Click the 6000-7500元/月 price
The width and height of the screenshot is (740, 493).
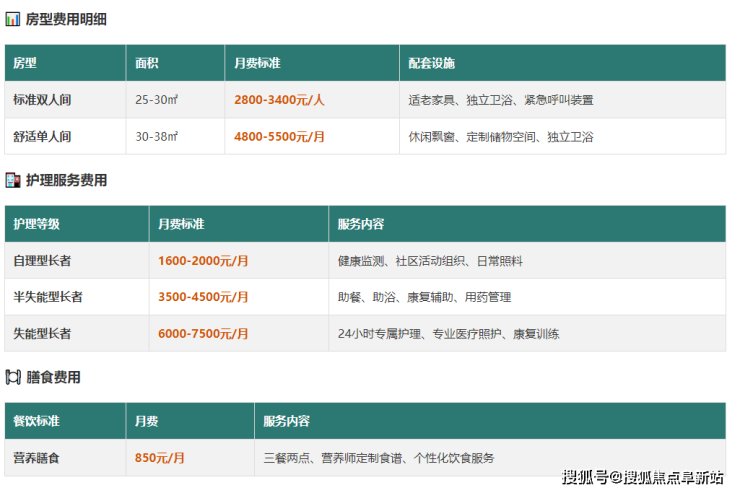coord(203,334)
